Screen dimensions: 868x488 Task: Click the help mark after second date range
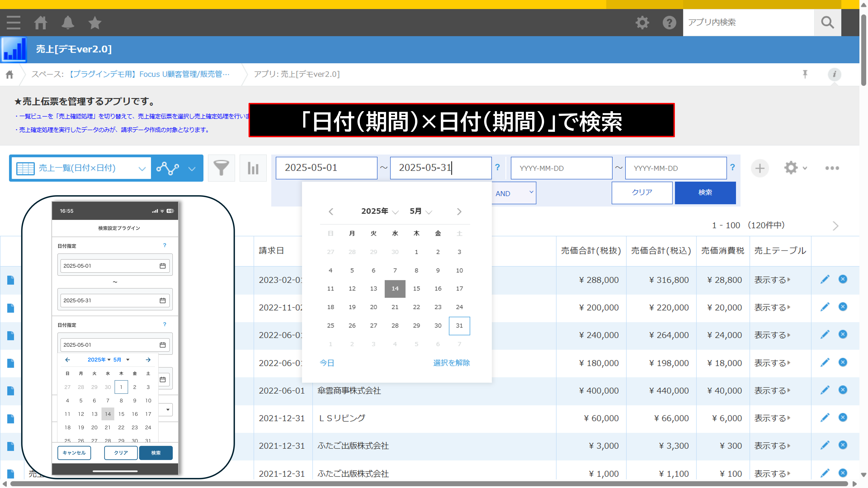pyautogui.click(x=732, y=167)
